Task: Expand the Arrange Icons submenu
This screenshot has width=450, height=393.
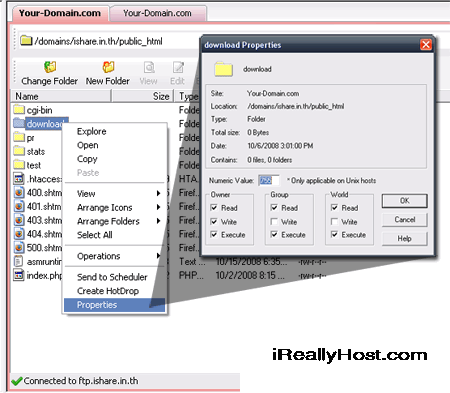Action: click(x=114, y=207)
